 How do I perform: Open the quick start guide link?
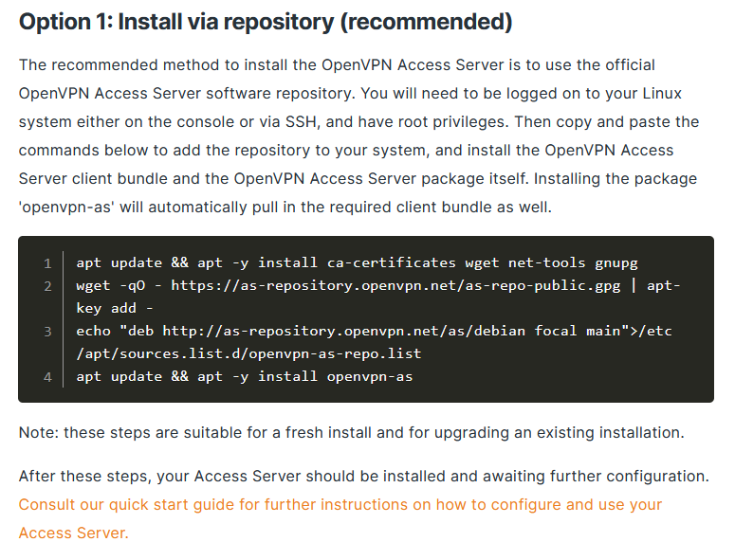coord(340,504)
